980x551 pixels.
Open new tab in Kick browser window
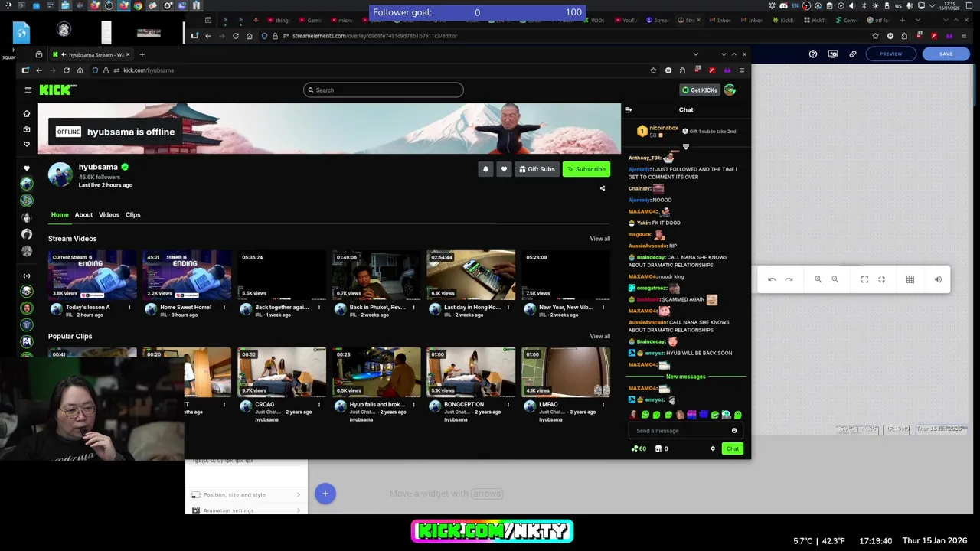142,54
